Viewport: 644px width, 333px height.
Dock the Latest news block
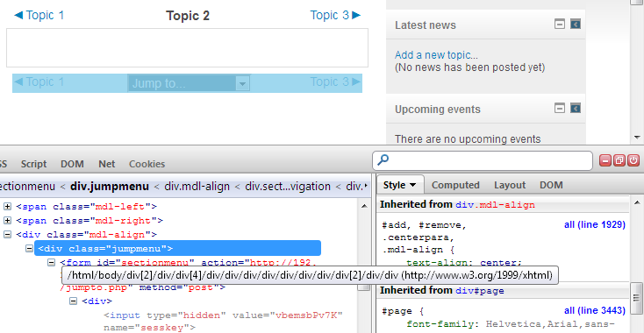point(576,25)
